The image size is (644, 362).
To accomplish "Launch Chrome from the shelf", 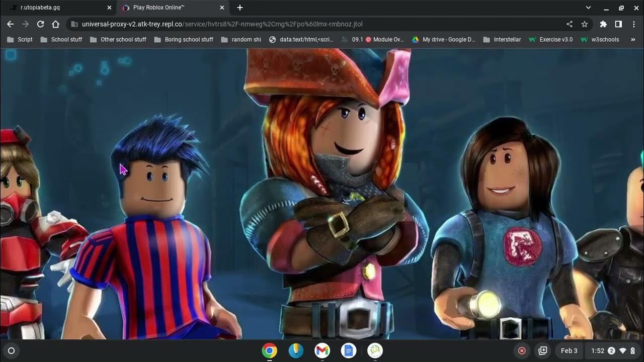I will (x=270, y=351).
